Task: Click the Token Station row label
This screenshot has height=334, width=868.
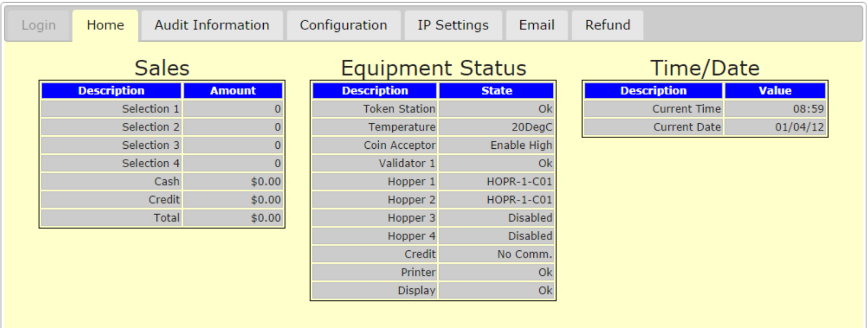Action: [x=374, y=109]
